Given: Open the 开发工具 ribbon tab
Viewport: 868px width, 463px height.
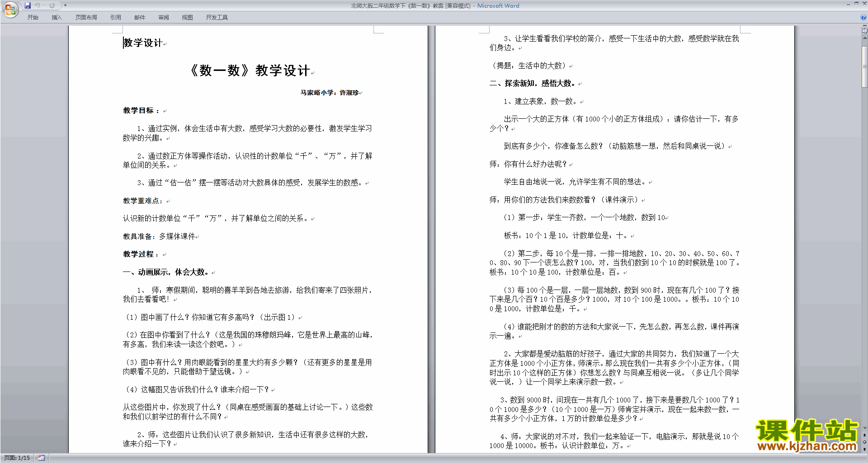Looking at the screenshot, I should point(217,18).
